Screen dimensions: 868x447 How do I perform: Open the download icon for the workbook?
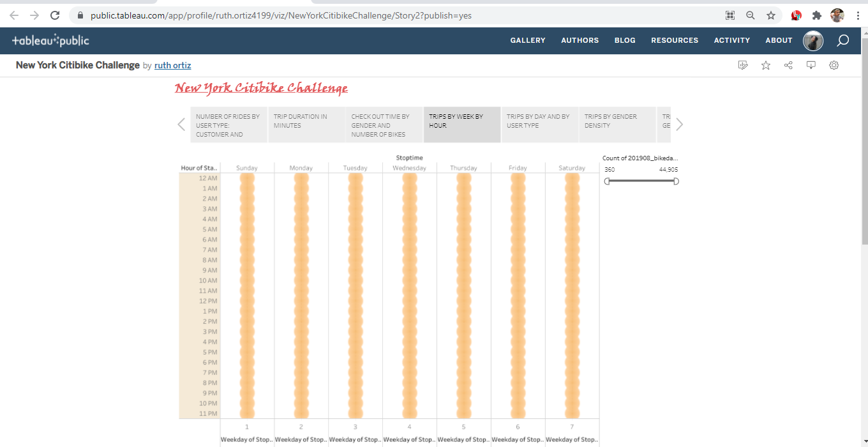coord(811,64)
